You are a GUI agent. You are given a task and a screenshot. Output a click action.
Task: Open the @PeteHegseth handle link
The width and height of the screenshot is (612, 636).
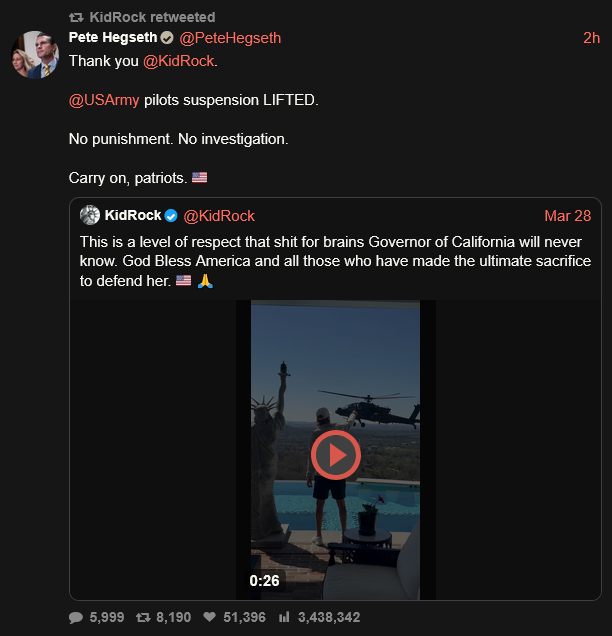(230, 38)
